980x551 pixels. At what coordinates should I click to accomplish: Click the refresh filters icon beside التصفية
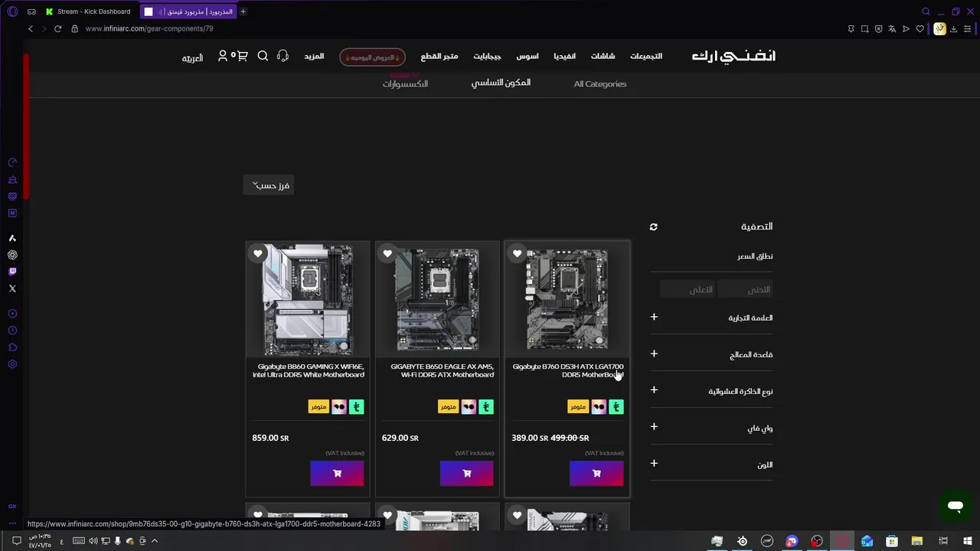pos(653,227)
